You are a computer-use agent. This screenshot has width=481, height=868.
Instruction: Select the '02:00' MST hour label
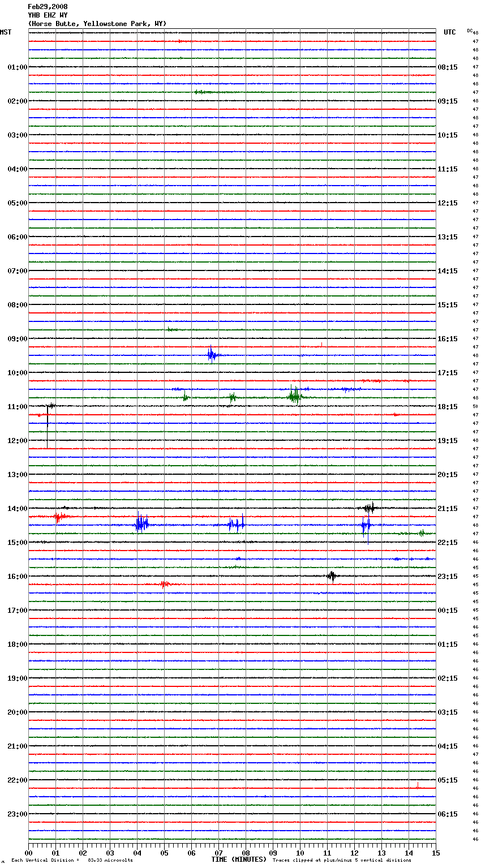point(18,101)
